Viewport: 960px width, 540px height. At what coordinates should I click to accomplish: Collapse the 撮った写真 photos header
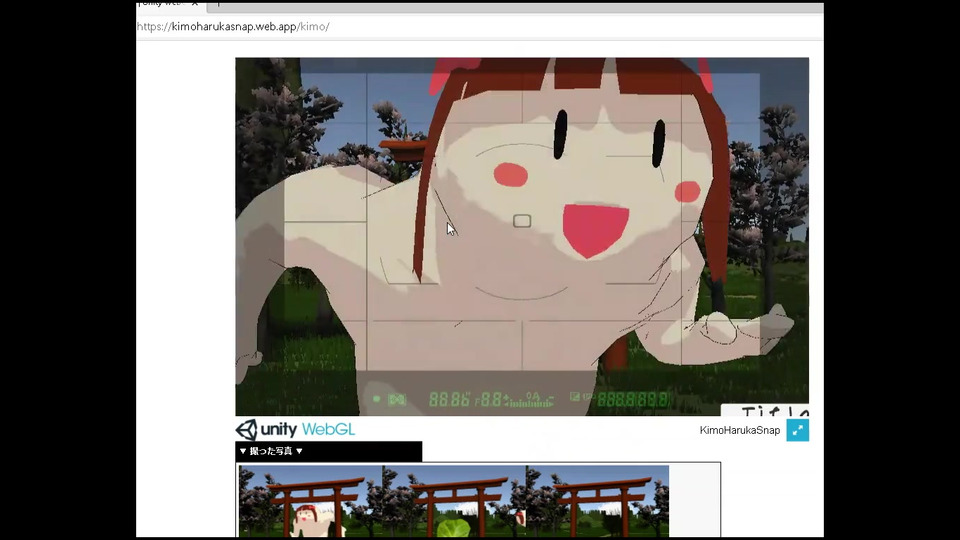pyautogui.click(x=329, y=451)
